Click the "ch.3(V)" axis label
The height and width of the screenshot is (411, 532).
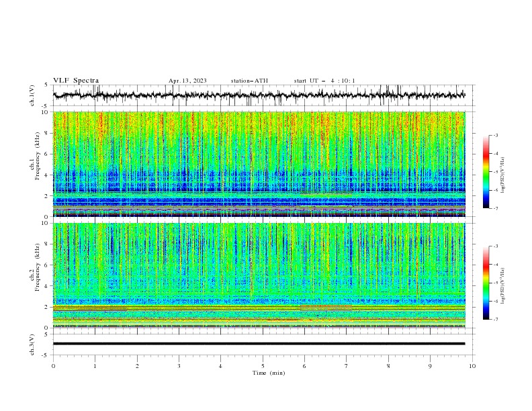[32, 345]
